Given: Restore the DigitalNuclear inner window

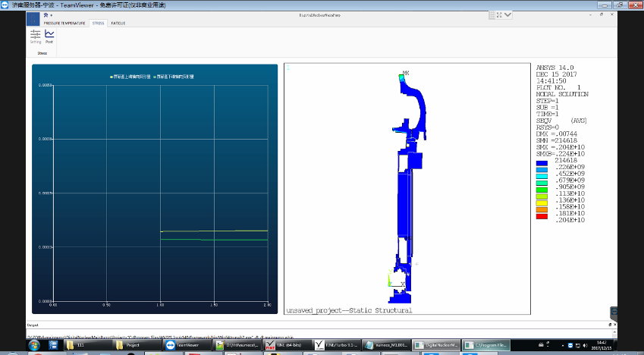Looking at the screenshot, I should [602, 15].
